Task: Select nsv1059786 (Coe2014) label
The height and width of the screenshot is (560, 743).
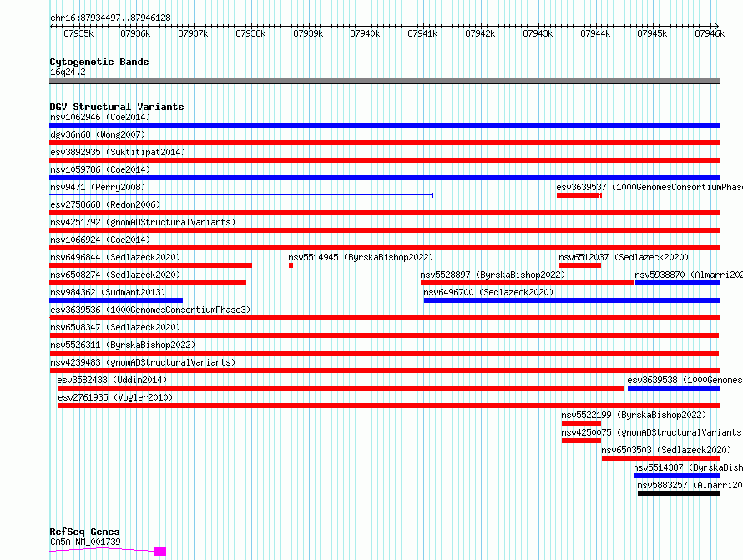Action: pyautogui.click(x=100, y=169)
